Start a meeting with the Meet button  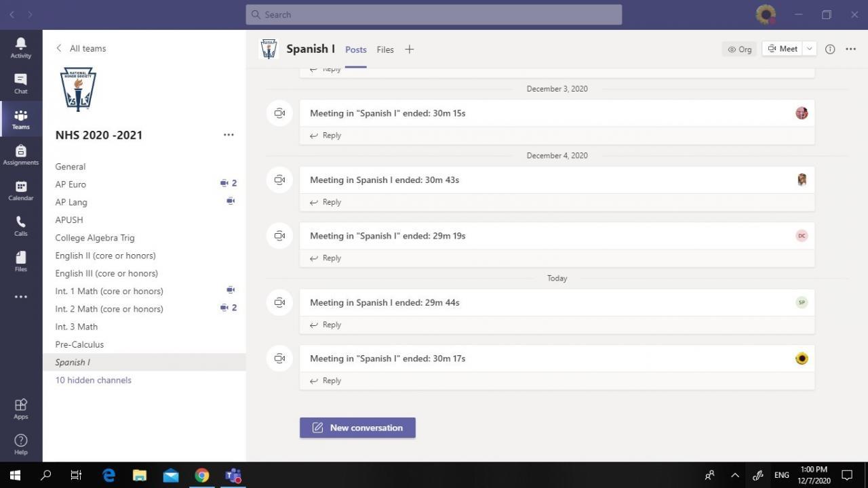tap(783, 49)
